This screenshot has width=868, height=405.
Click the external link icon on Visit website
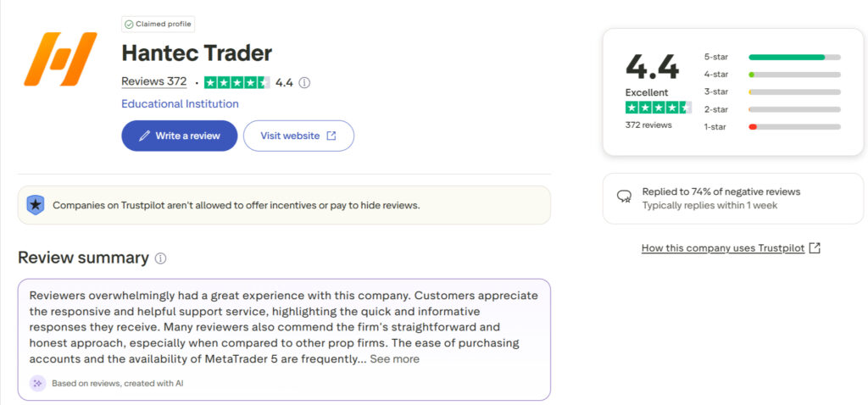pos(331,136)
